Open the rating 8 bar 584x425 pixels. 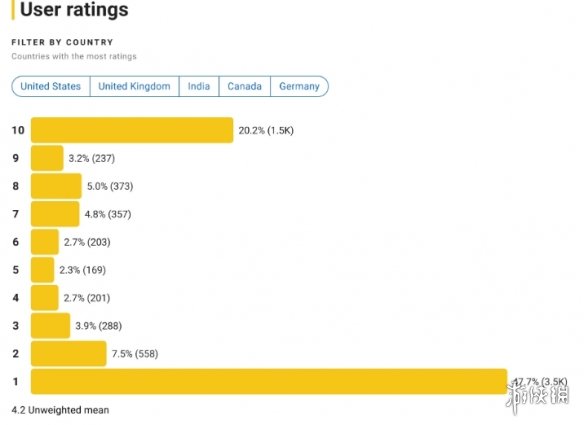tap(56, 186)
